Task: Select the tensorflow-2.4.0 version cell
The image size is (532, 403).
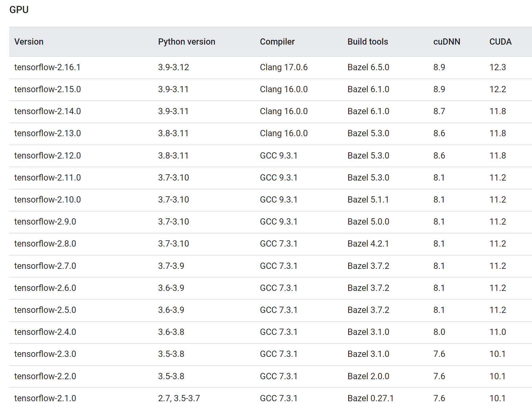Action: click(x=45, y=332)
